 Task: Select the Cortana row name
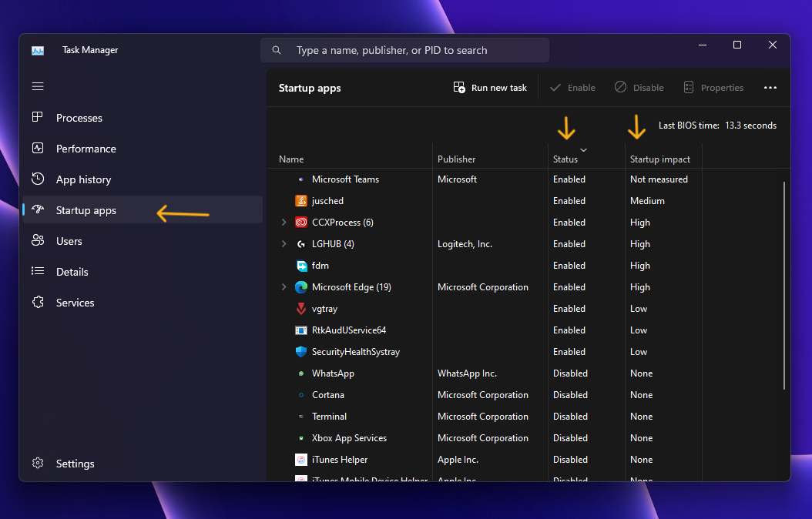(x=327, y=395)
